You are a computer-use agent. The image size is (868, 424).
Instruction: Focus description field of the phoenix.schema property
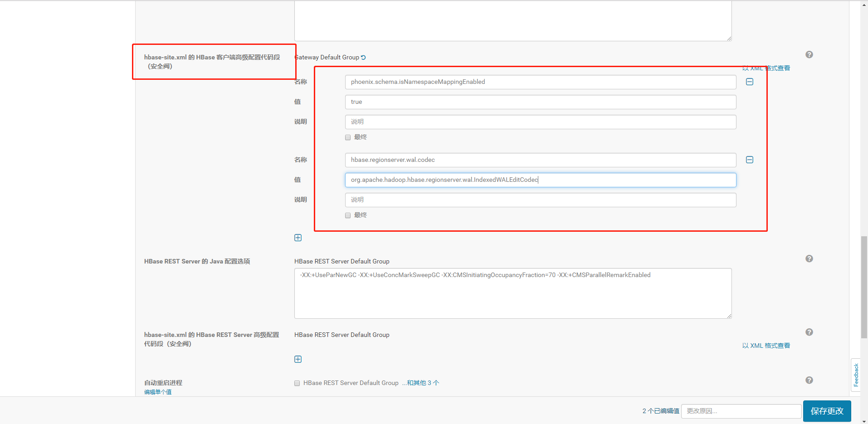[541, 122]
